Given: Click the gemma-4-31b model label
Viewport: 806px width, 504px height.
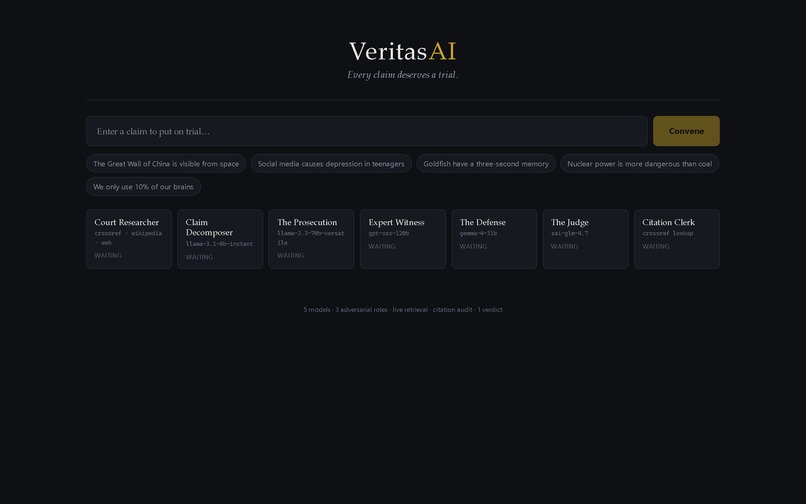Looking at the screenshot, I should (478, 233).
